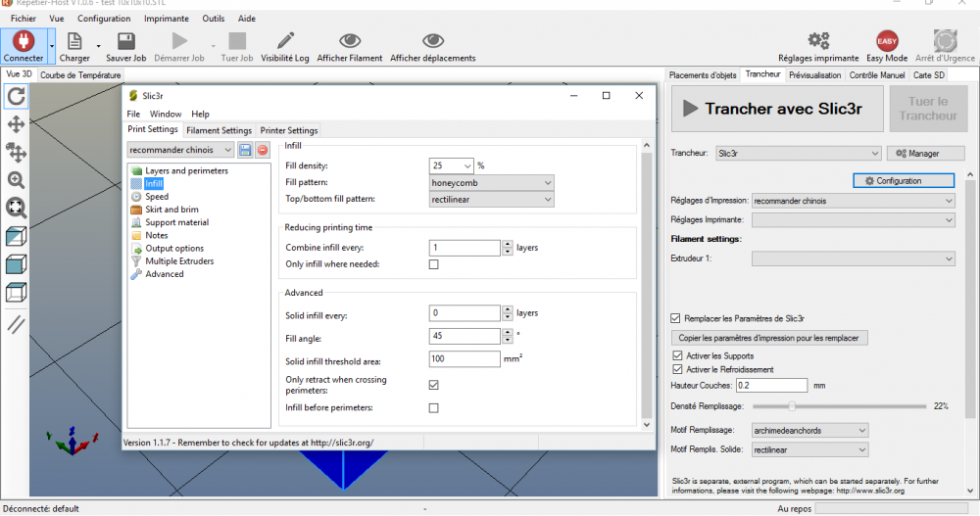Screen dimensions: 980x516
Task: Open Top/bottom fill pattern dropdown
Action: click(x=491, y=200)
